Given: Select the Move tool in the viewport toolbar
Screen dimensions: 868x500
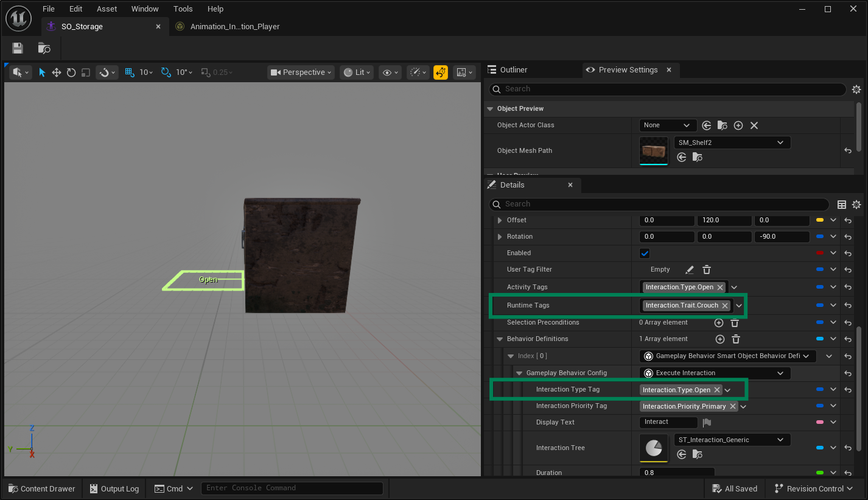Looking at the screenshot, I should tap(57, 72).
